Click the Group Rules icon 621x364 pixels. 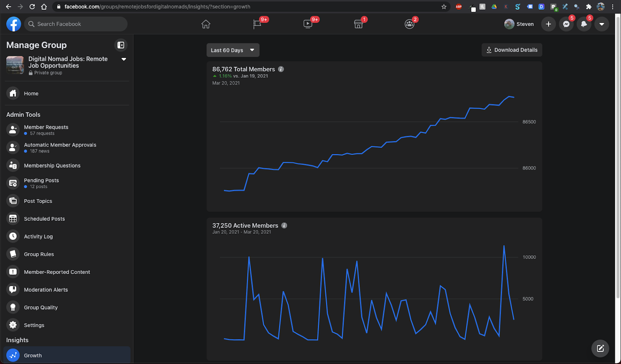[13, 254]
